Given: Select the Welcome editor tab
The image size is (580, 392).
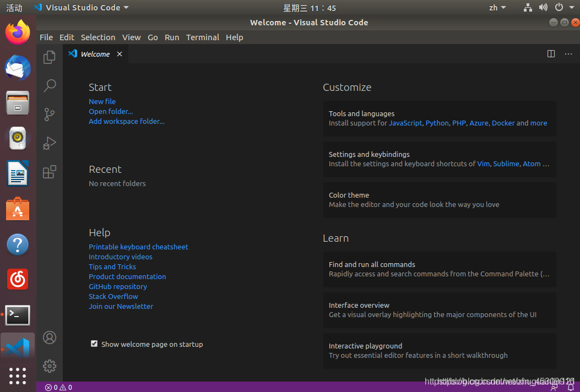Looking at the screenshot, I should point(95,54).
